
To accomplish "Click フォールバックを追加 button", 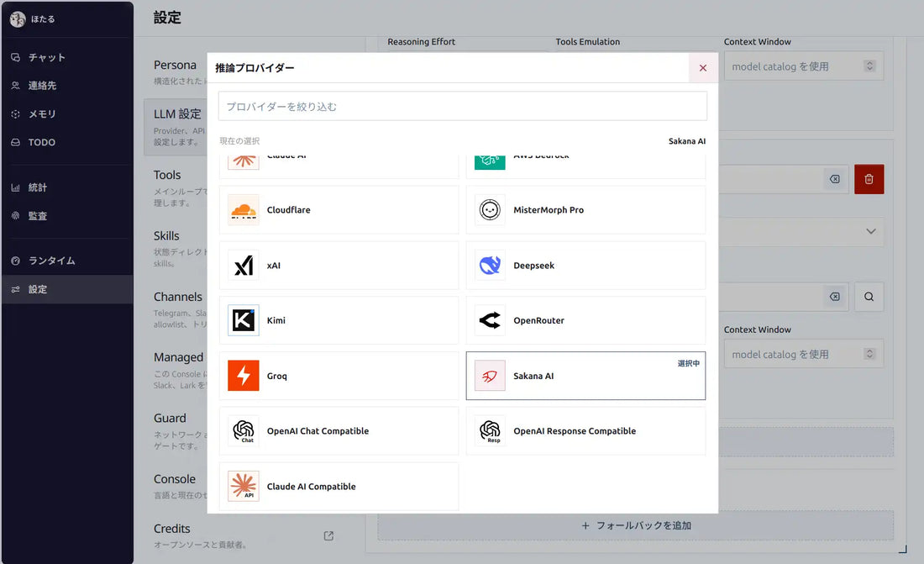I will coord(636,525).
